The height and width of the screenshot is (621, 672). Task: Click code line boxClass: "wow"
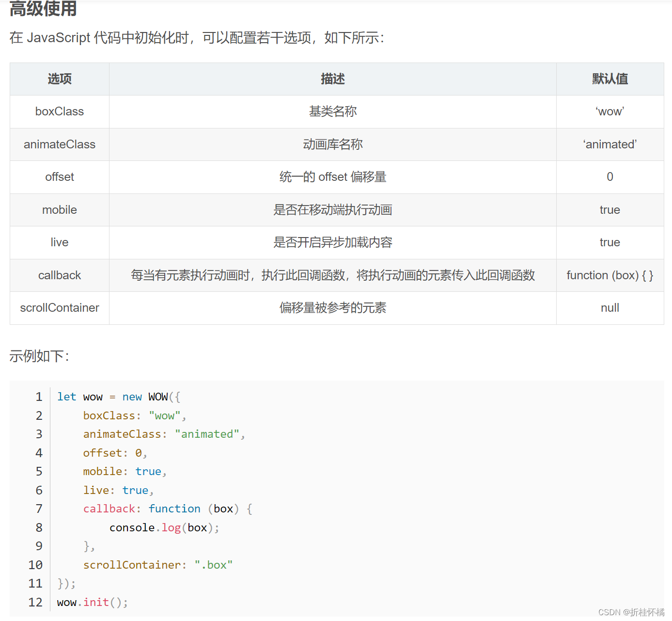pos(135,416)
